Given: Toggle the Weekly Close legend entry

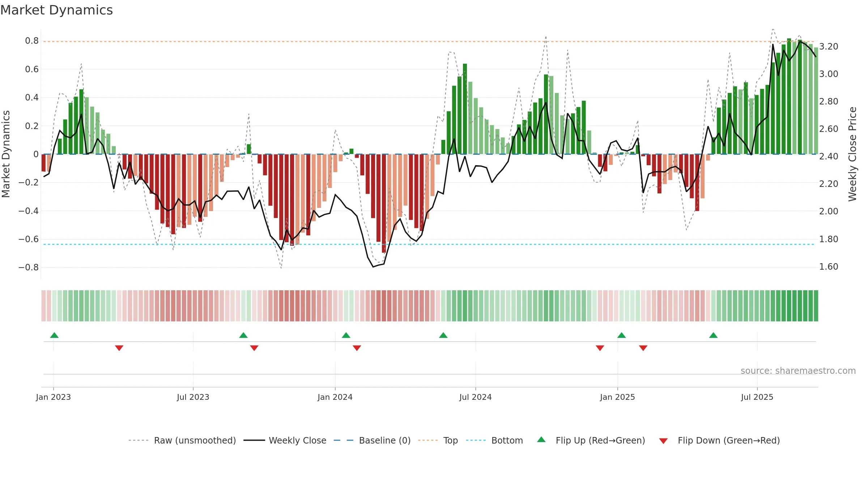Looking at the screenshot, I should click(285, 440).
